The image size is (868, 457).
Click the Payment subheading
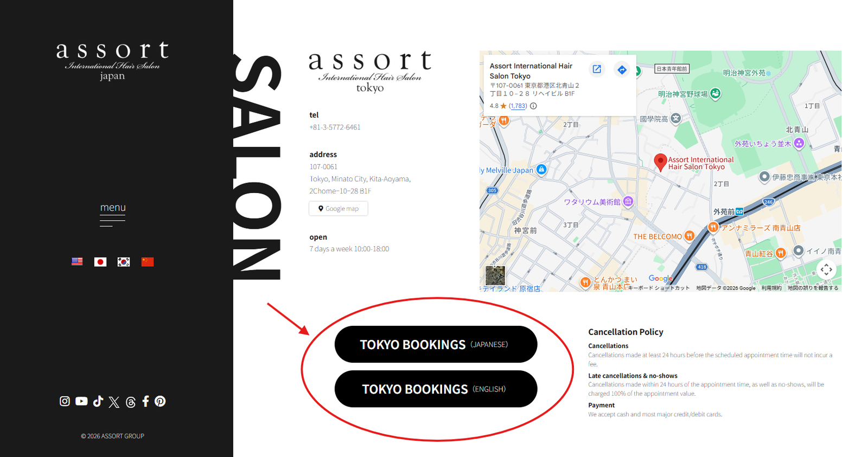pyautogui.click(x=601, y=405)
